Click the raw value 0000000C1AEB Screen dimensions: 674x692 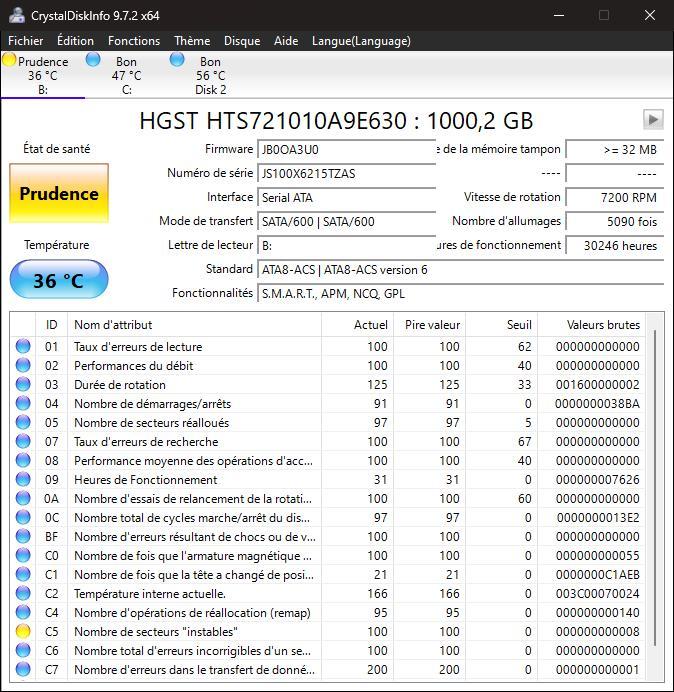597,574
